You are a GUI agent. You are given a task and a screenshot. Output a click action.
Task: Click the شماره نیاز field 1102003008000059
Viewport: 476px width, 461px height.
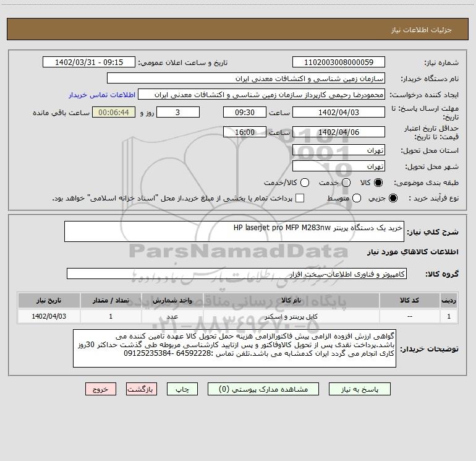339,62
